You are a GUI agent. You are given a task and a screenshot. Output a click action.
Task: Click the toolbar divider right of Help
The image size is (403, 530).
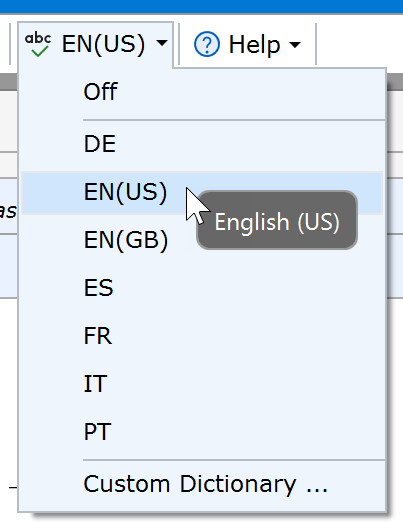pos(316,44)
